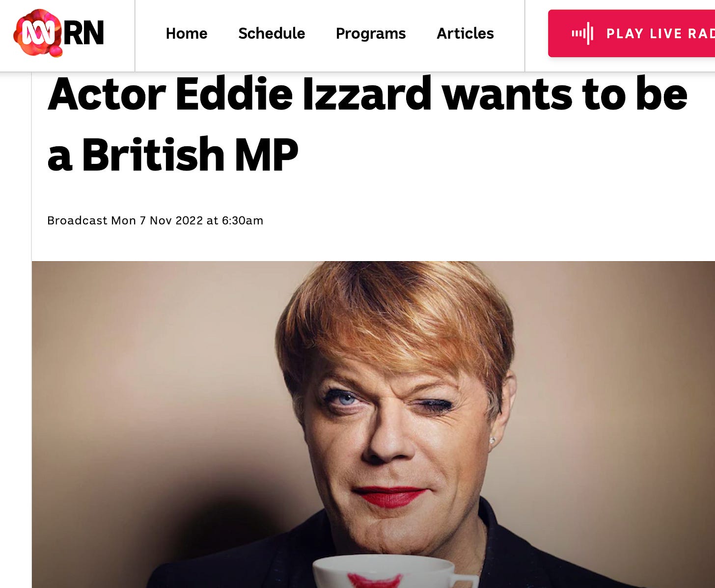Go to the Programs section
The height and width of the screenshot is (588, 715).
pyautogui.click(x=371, y=33)
